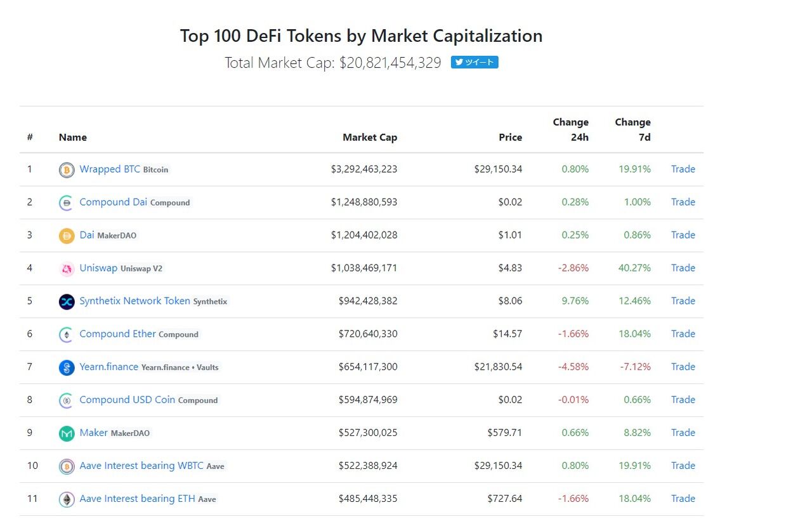Click Trade link for Dai
The height and width of the screenshot is (519, 812).
pos(683,235)
